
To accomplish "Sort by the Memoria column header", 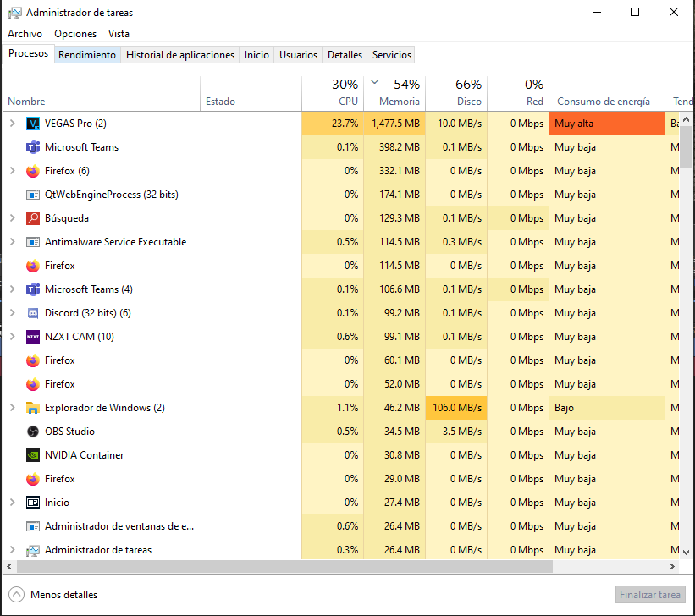I will (394, 93).
